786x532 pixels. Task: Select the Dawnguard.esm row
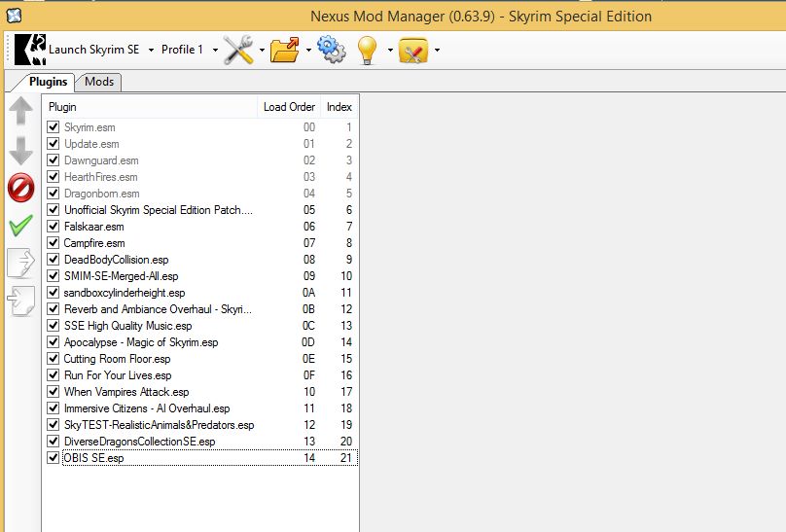[x=200, y=160]
